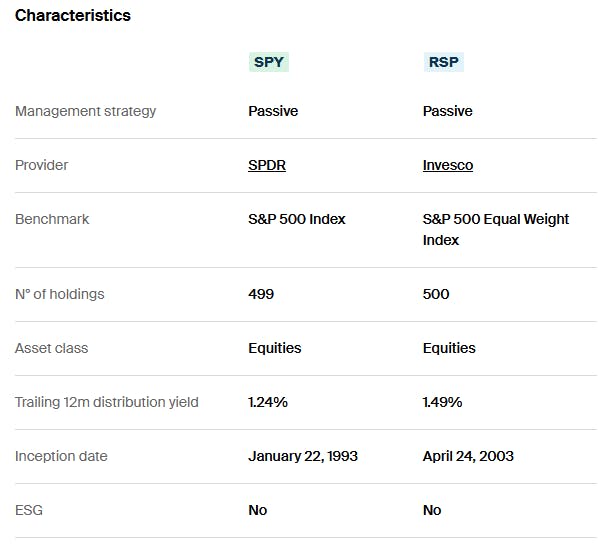Select the 1.24% yield value
The image size is (610, 548).
[x=268, y=402]
